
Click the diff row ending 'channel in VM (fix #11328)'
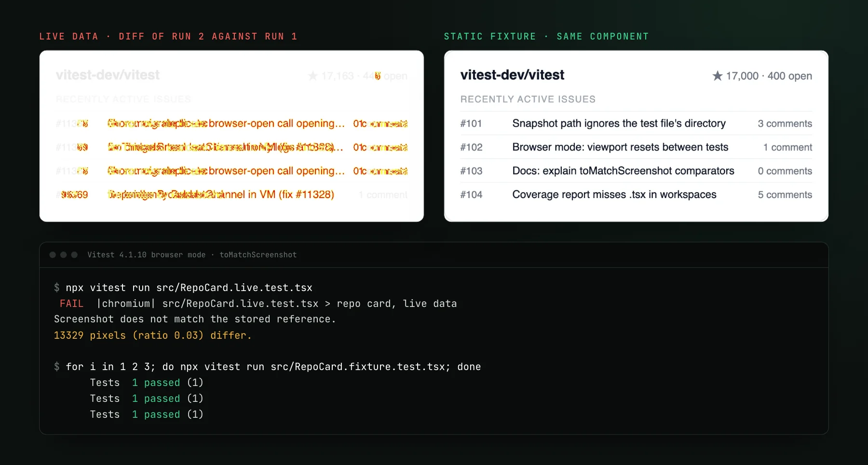click(231, 194)
